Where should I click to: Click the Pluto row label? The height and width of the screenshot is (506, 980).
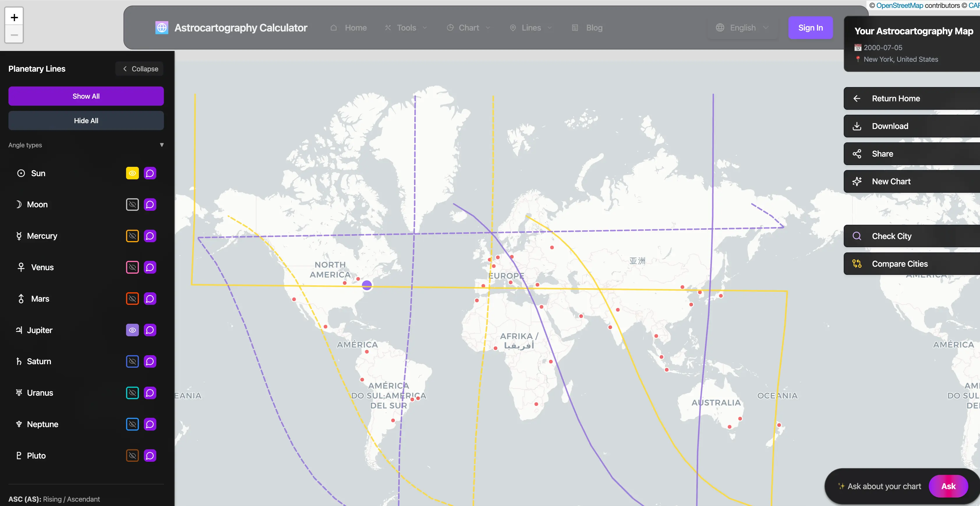pos(36,456)
